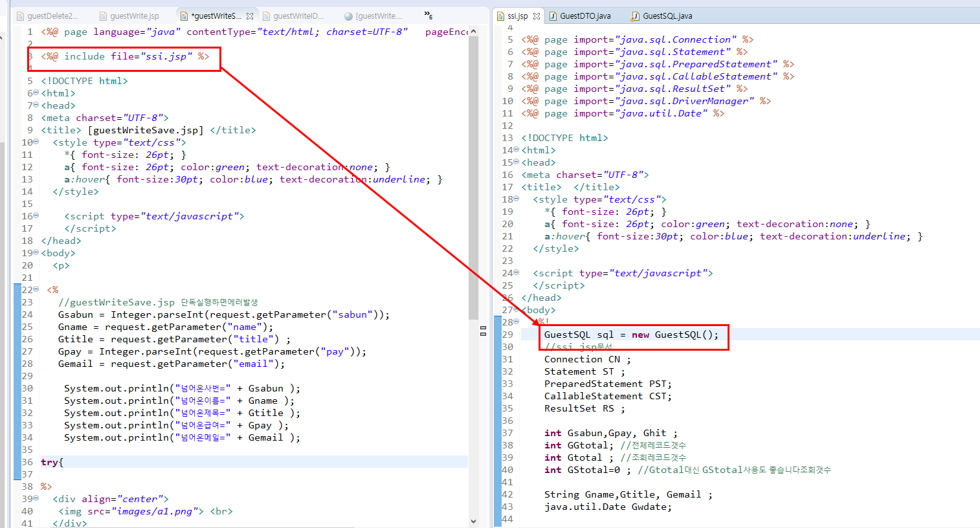Image resolution: width=980 pixels, height=528 pixels.
Task: Click the Java file icon on GuestDTO.java tab
Action: [553, 16]
